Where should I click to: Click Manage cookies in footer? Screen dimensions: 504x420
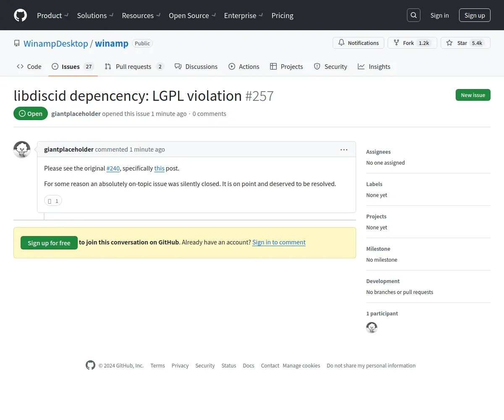302,365
